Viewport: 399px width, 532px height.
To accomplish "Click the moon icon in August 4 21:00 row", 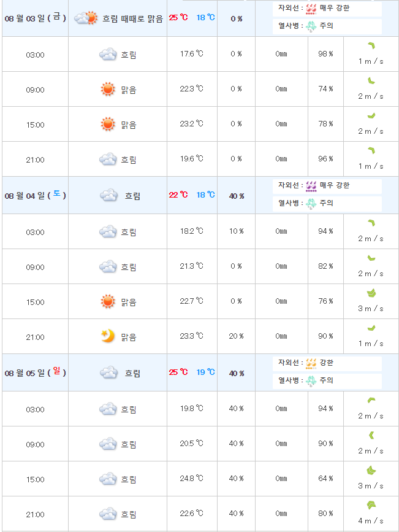I will point(108,336).
